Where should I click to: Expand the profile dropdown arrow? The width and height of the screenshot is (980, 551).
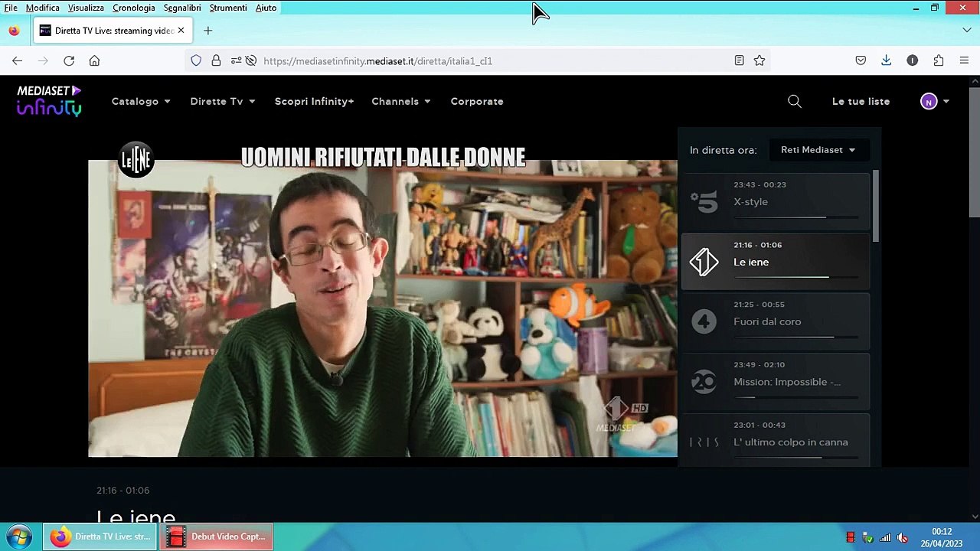pyautogui.click(x=946, y=101)
